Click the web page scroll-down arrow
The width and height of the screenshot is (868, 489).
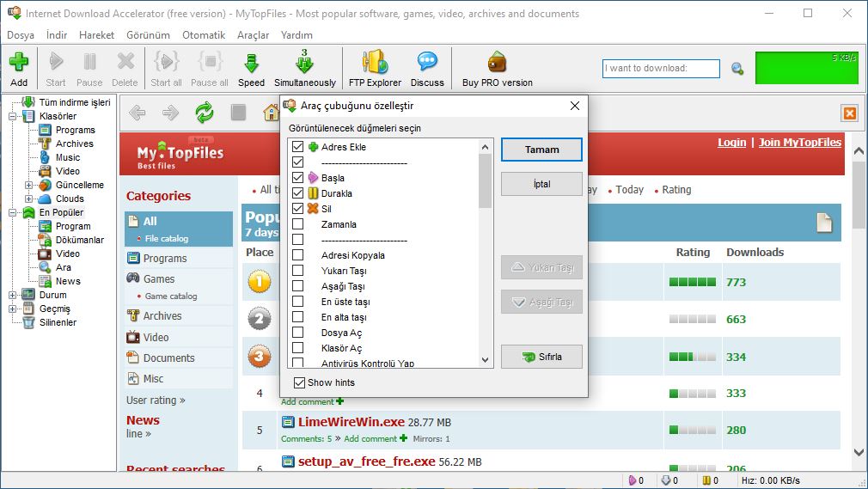(859, 452)
